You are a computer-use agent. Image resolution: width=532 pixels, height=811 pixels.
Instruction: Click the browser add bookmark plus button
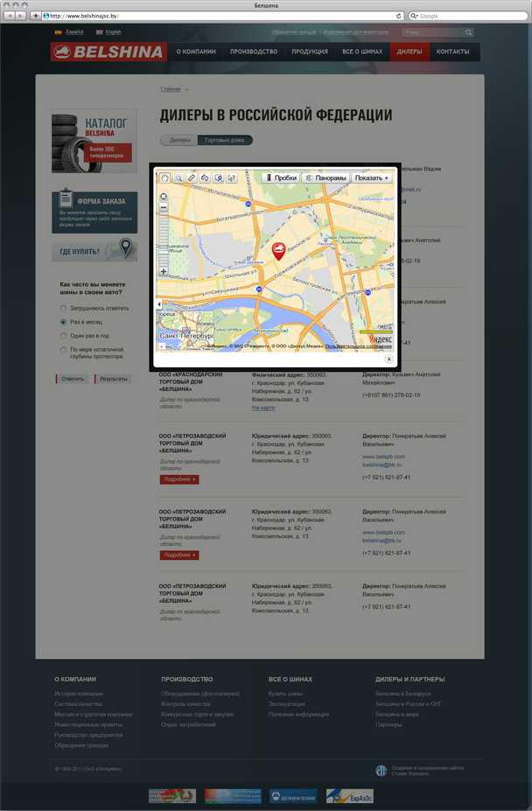[35, 16]
